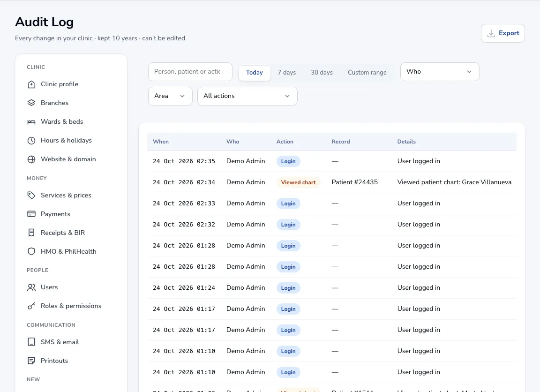This screenshot has width=540, height=392.
Task: Switch to the 30 days range
Action: pyautogui.click(x=322, y=72)
